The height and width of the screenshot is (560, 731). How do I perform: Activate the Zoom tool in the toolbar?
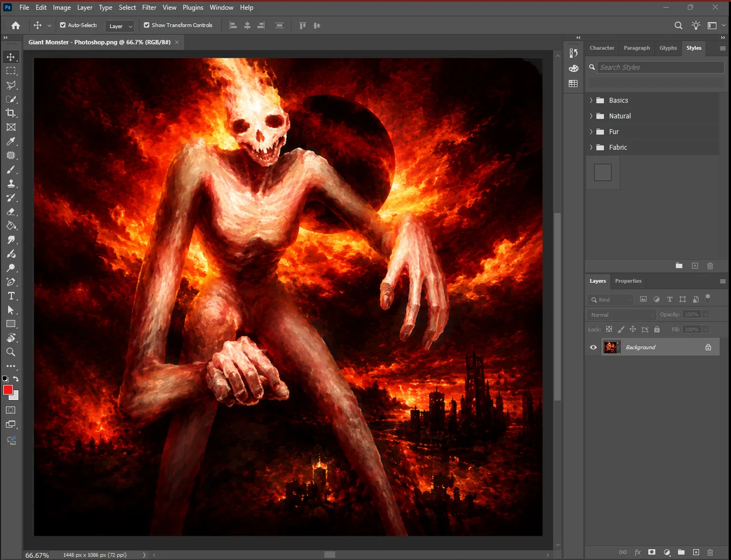(x=11, y=352)
